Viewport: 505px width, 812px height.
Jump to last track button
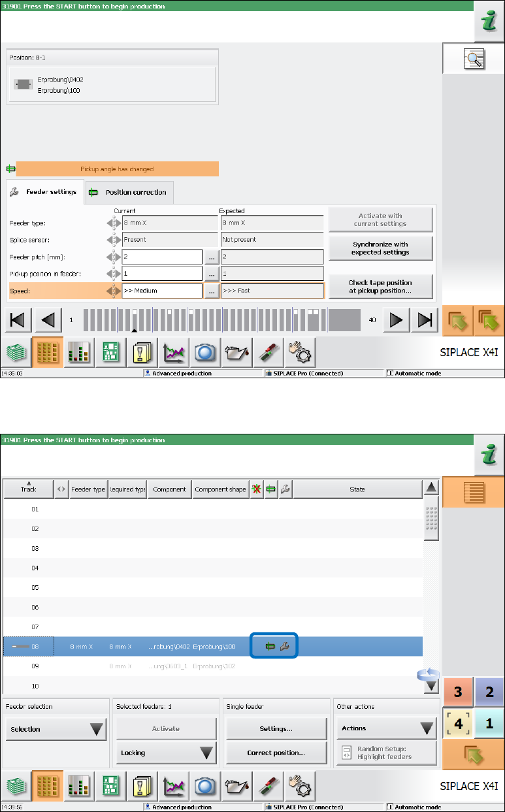pyautogui.click(x=425, y=320)
